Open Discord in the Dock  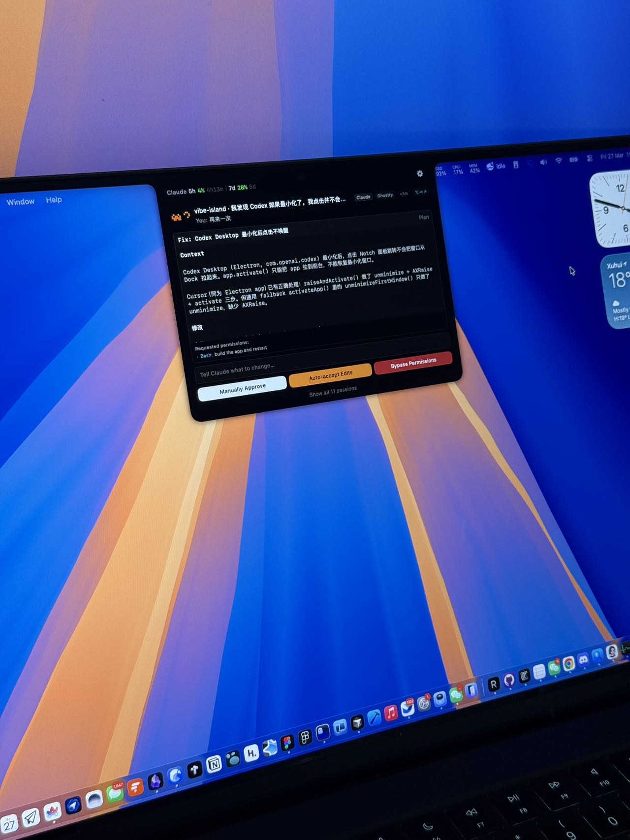[583, 659]
